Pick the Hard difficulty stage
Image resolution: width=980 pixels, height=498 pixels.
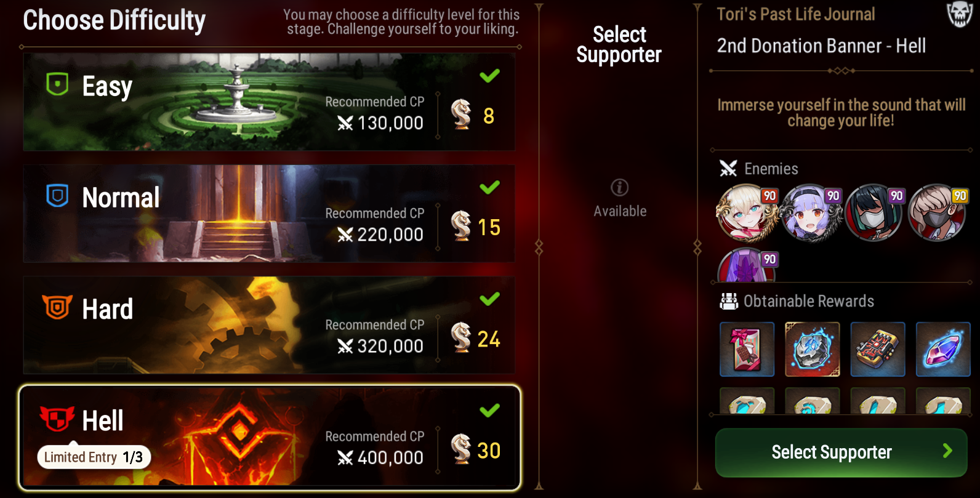click(269, 324)
